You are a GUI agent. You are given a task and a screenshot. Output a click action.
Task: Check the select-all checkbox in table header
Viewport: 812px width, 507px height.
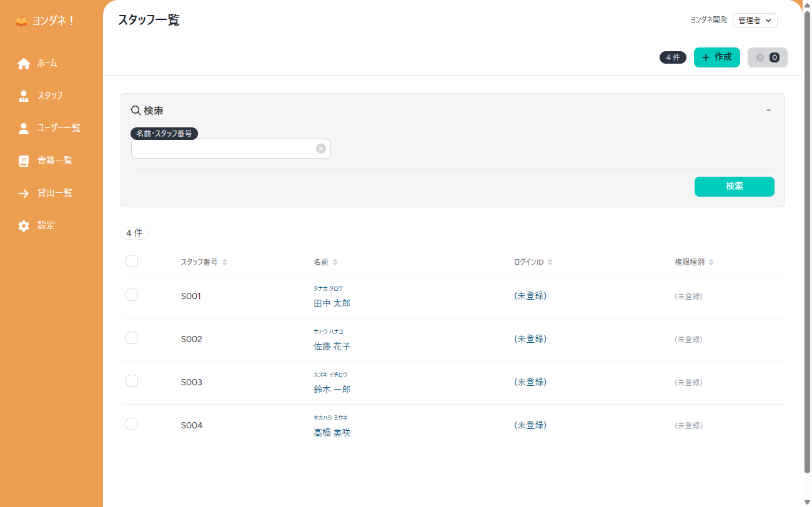coord(132,262)
